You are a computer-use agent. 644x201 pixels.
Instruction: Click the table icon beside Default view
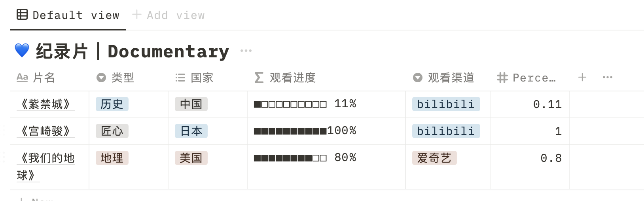[x=22, y=15]
